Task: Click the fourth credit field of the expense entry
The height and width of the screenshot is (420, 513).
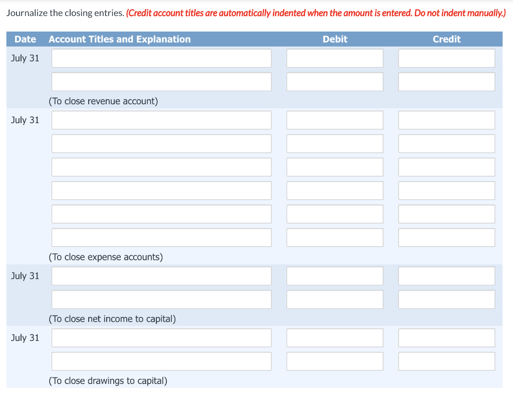Action: click(446, 191)
